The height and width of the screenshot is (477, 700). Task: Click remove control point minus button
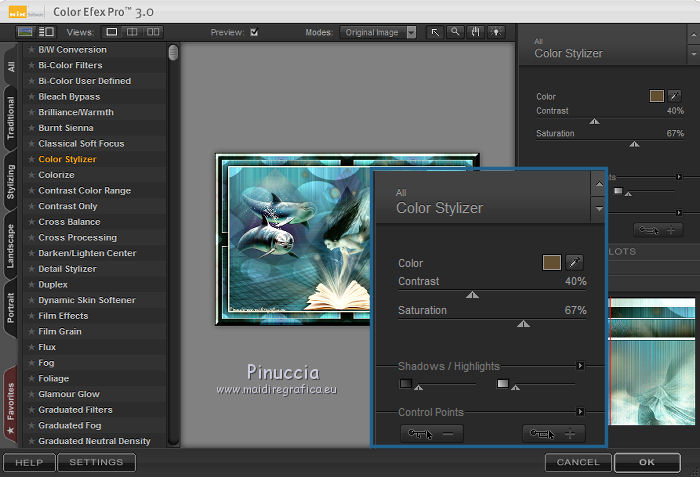coord(431,434)
